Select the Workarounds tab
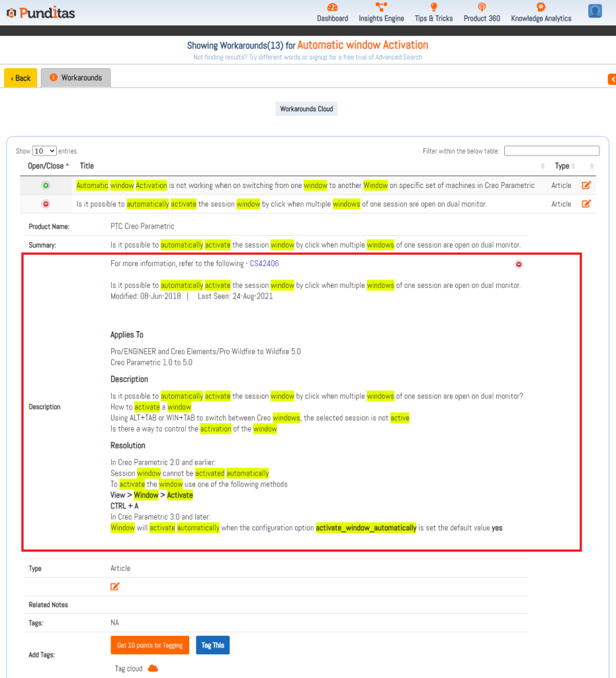 [75, 77]
